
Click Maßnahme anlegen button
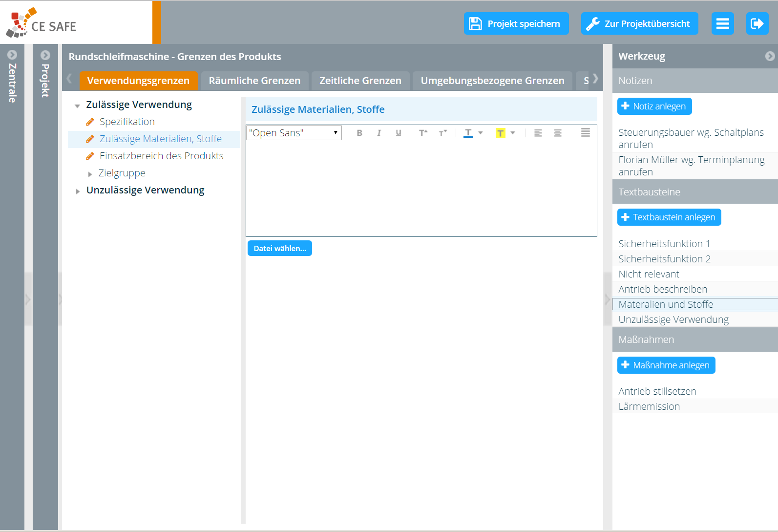(x=666, y=365)
